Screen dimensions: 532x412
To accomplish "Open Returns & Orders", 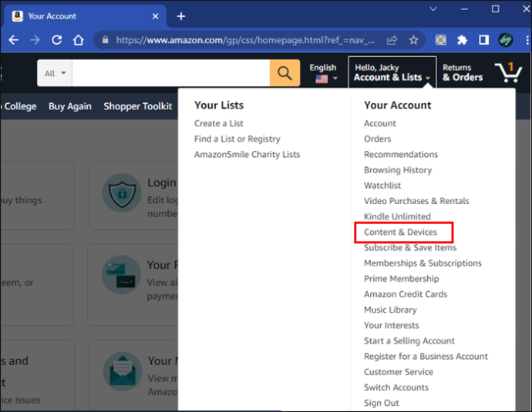I will [463, 72].
